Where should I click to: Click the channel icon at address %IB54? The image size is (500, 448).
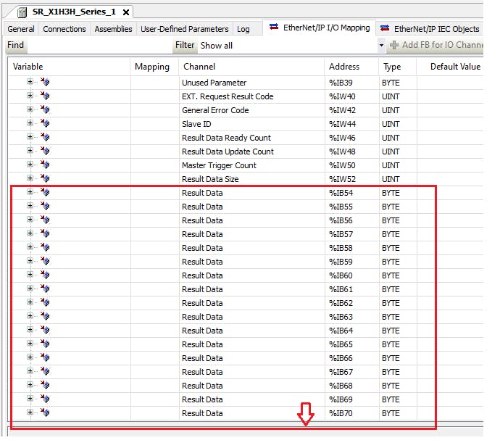45,193
